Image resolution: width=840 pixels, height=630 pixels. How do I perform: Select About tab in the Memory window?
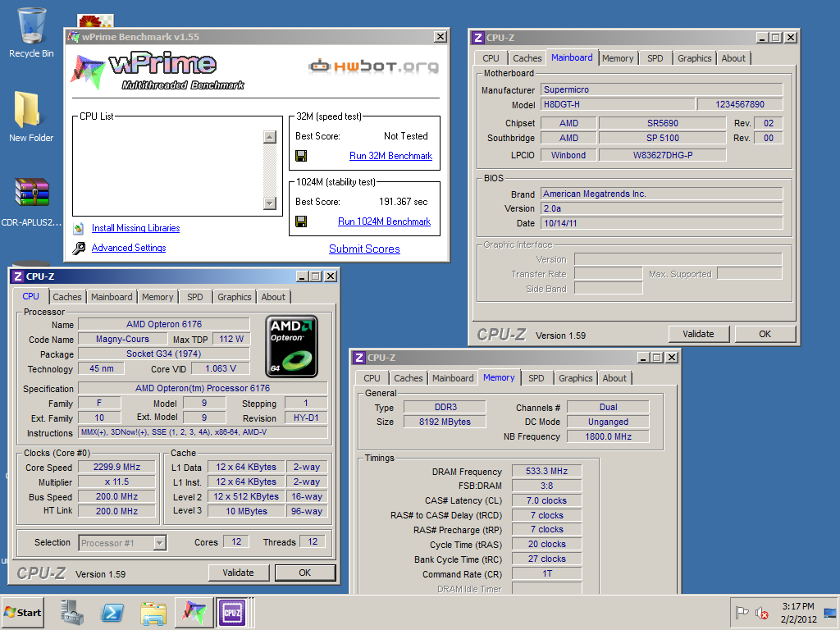(x=614, y=378)
